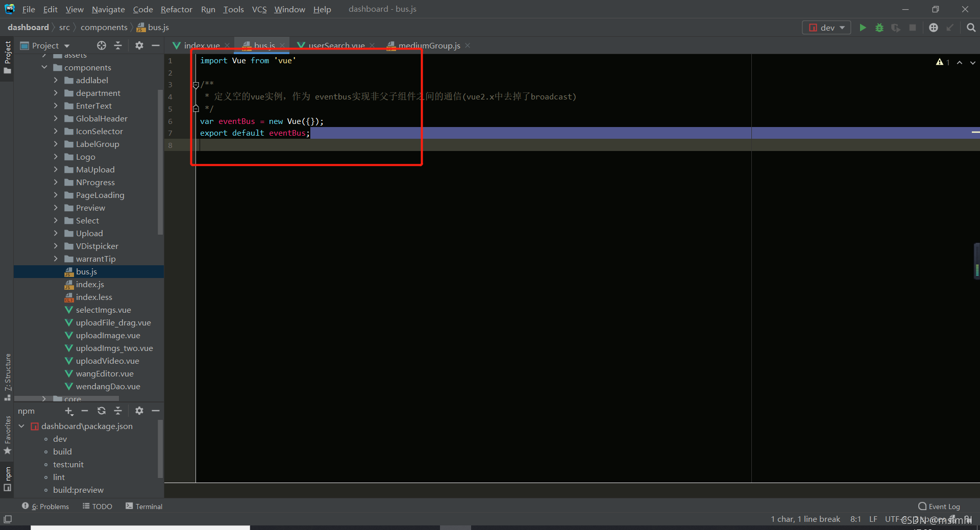Expand the GlobalHeader folder

click(x=56, y=118)
